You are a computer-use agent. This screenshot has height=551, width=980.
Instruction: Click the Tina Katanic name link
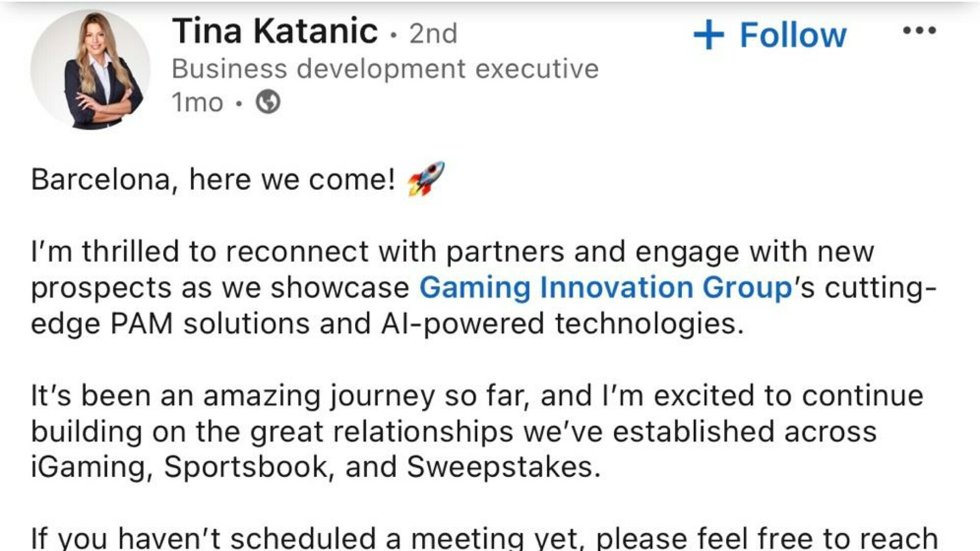click(x=275, y=32)
